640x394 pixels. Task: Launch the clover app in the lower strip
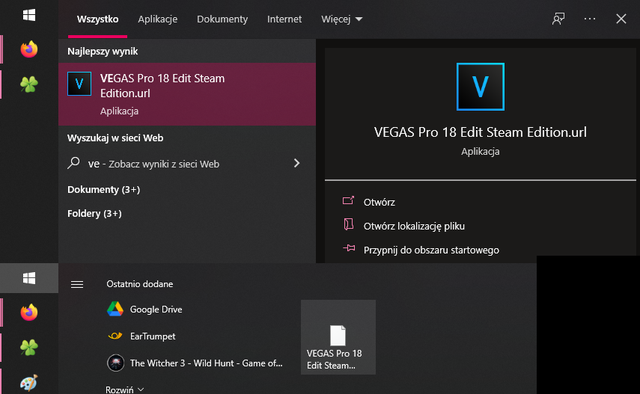click(29, 347)
